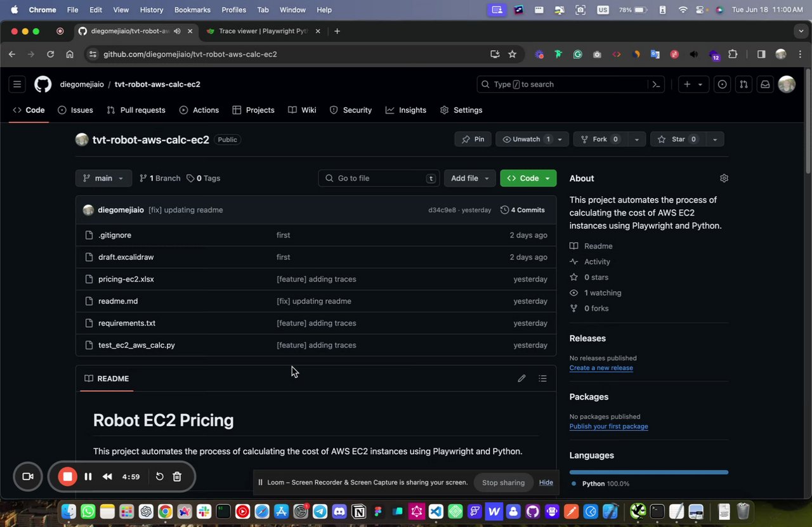Star this repository
Screen dimensions: 812x527
678,140
